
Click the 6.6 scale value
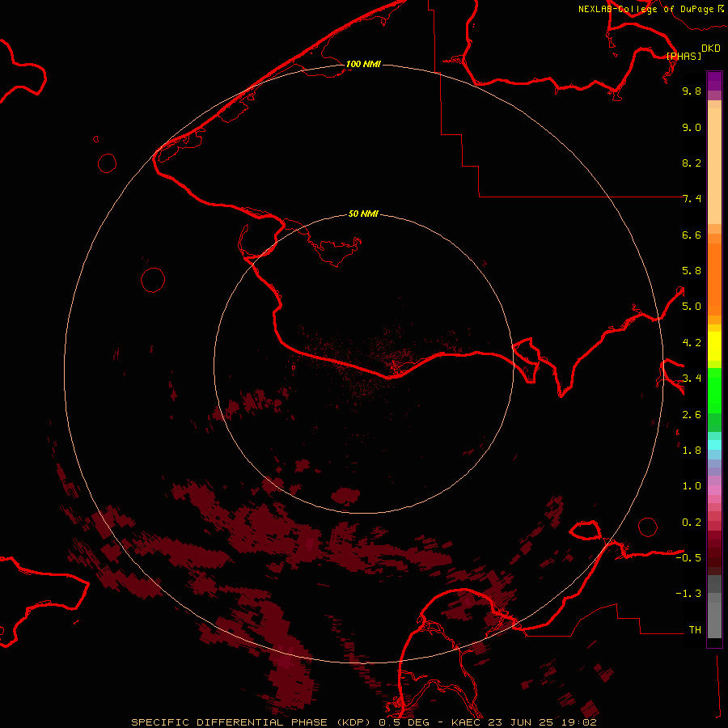click(692, 235)
